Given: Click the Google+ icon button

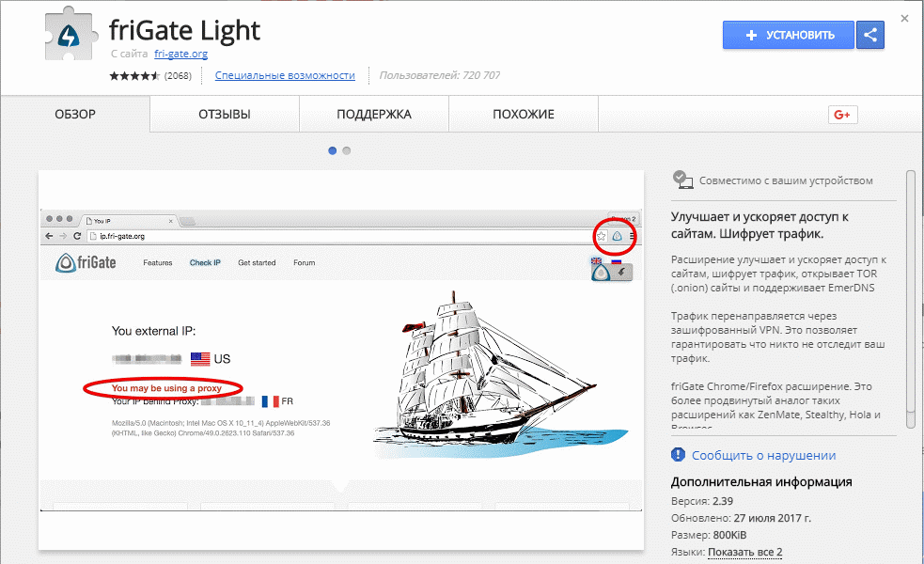Looking at the screenshot, I should pos(841,115).
